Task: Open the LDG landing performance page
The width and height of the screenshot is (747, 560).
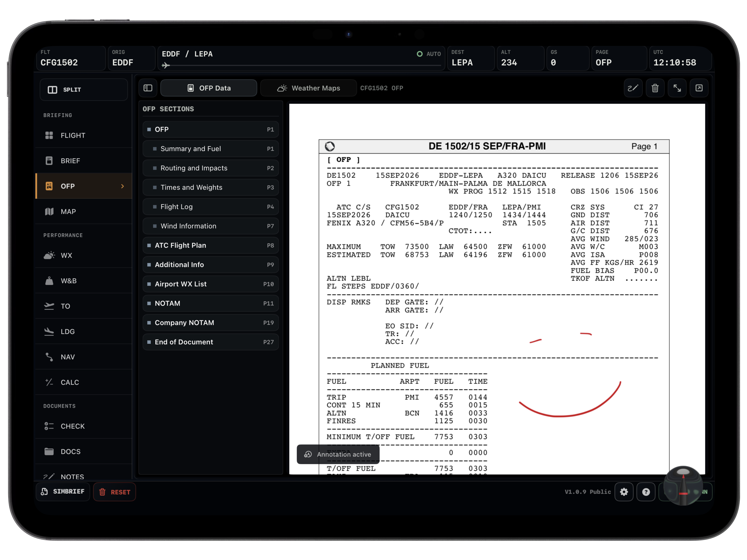Action: click(84, 332)
